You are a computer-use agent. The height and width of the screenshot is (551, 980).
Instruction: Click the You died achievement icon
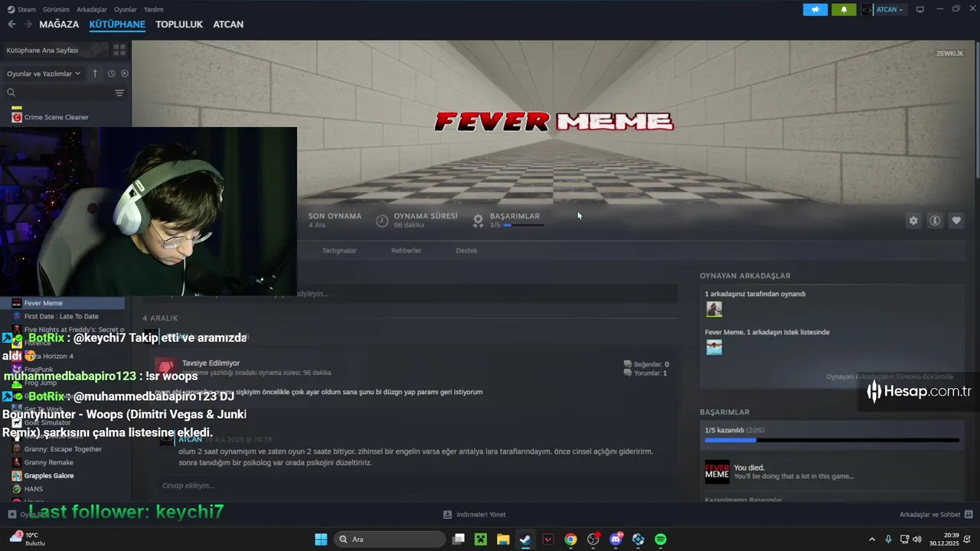pyautogui.click(x=717, y=471)
